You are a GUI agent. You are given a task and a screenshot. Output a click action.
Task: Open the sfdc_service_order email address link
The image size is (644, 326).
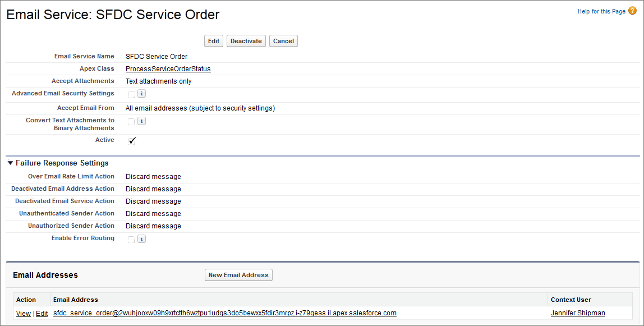224,313
